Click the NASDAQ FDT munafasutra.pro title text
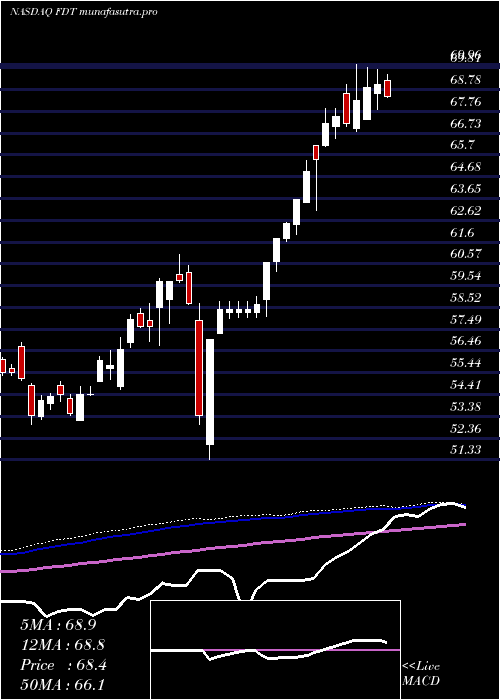This screenshot has width=500, height=700. pos(83,12)
